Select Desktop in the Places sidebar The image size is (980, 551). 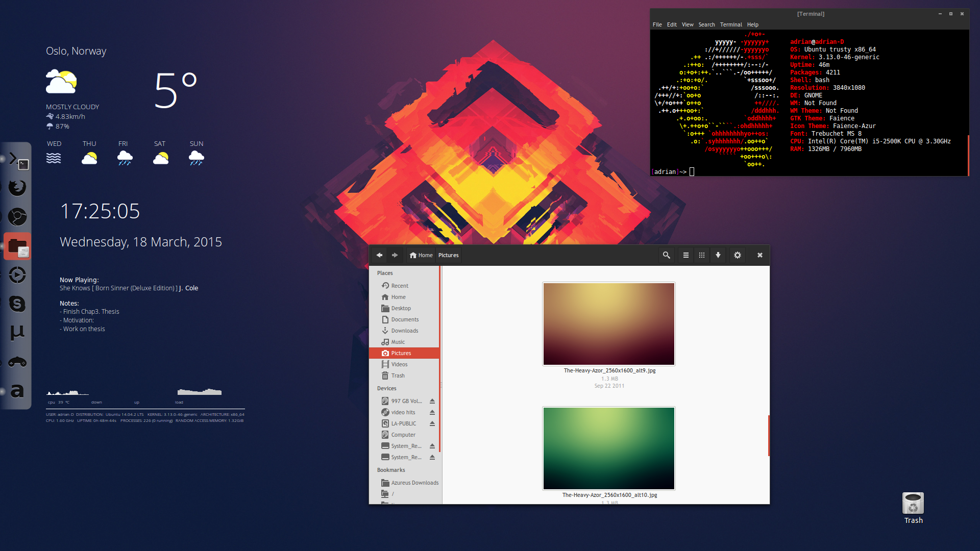point(404,308)
